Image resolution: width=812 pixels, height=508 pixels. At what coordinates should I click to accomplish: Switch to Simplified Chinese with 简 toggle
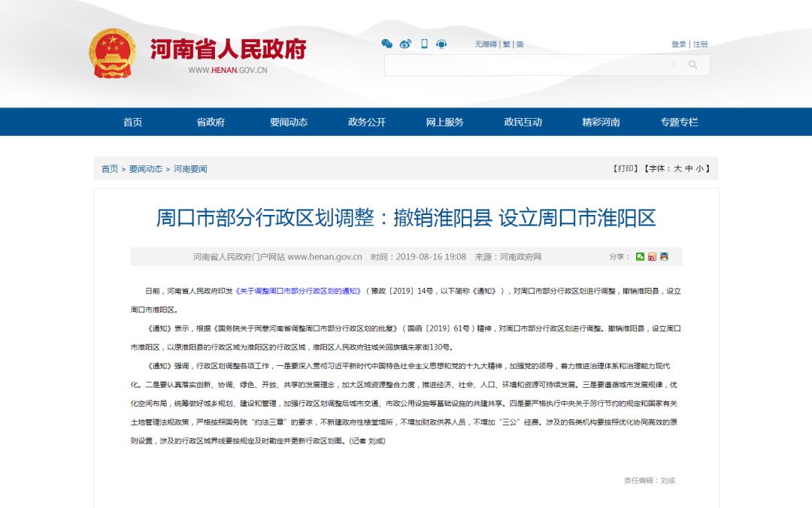(x=521, y=44)
